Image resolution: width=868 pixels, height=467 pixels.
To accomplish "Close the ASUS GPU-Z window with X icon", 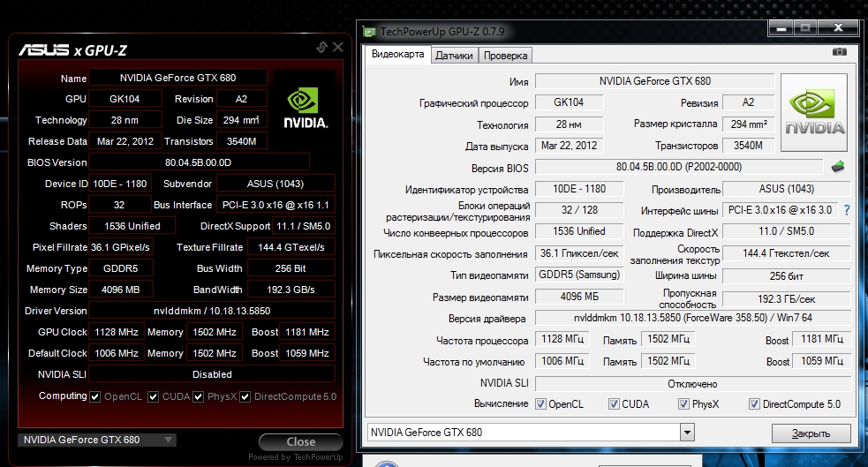I will click(x=337, y=48).
